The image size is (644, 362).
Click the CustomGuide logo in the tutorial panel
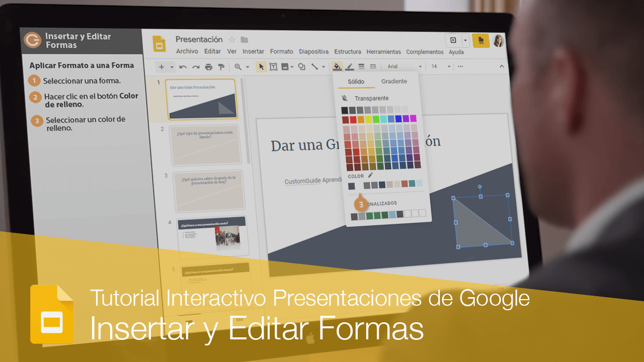[x=33, y=40]
